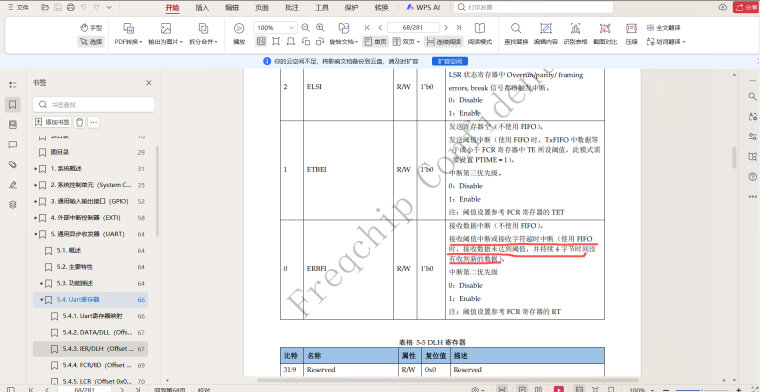The image size is (760, 392).
Task: Switch to the 插入 tab
Action: (x=202, y=7)
